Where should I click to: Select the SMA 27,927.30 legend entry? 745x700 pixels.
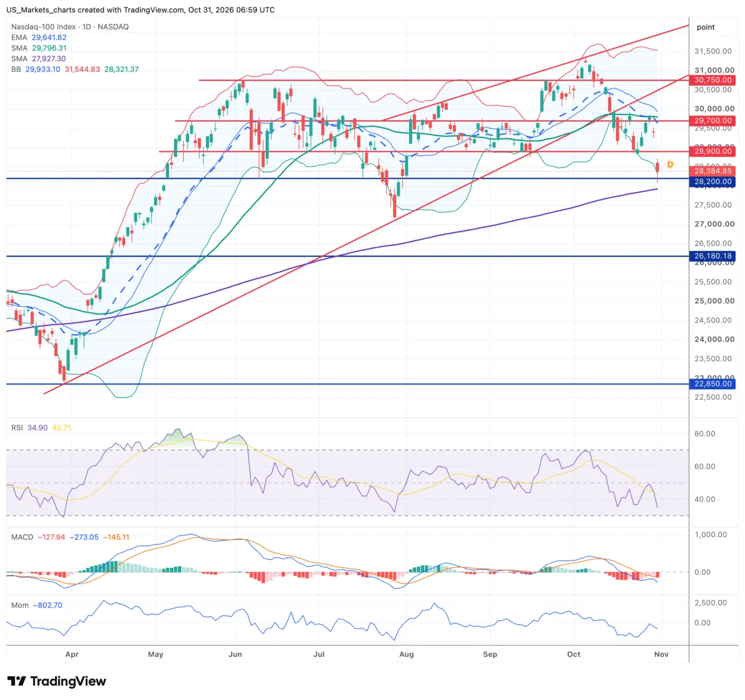(x=38, y=58)
